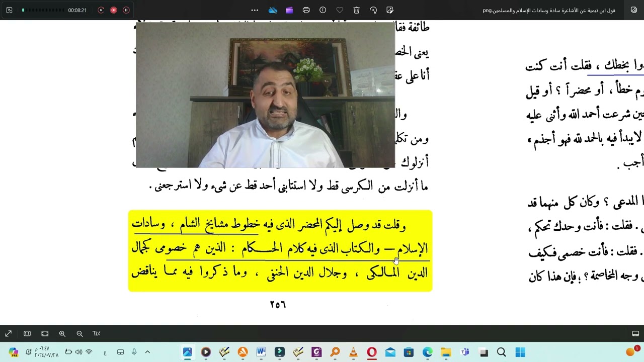Click the yellow highlighted paragraph in the document image
This screenshot has height=362, width=644.
[280, 250]
